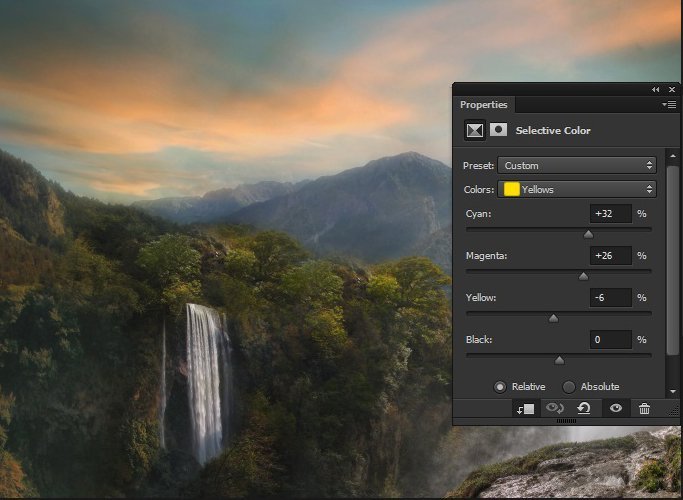Open the Colors dropdown showing Yellows
This screenshot has height=500, width=683.
[x=578, y=189]
